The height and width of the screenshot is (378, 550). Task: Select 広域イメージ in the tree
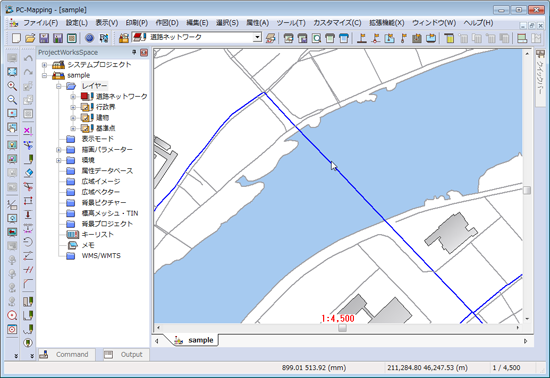101,181
